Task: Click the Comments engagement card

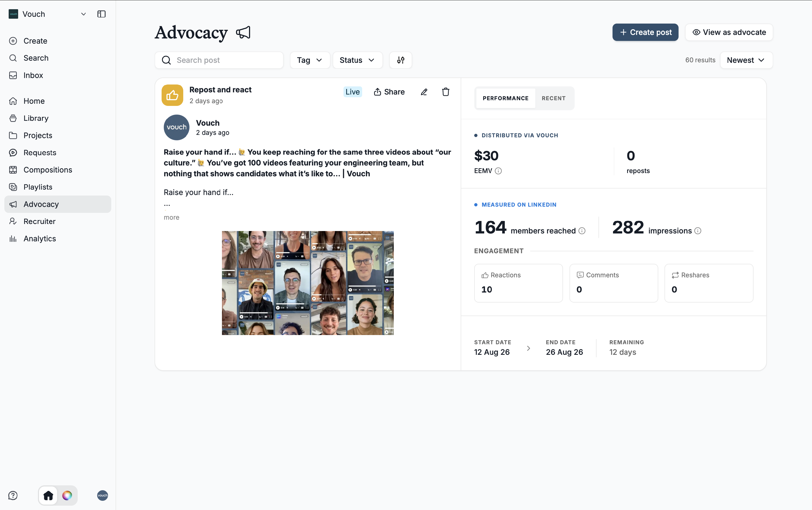Action: coord(614,283)
